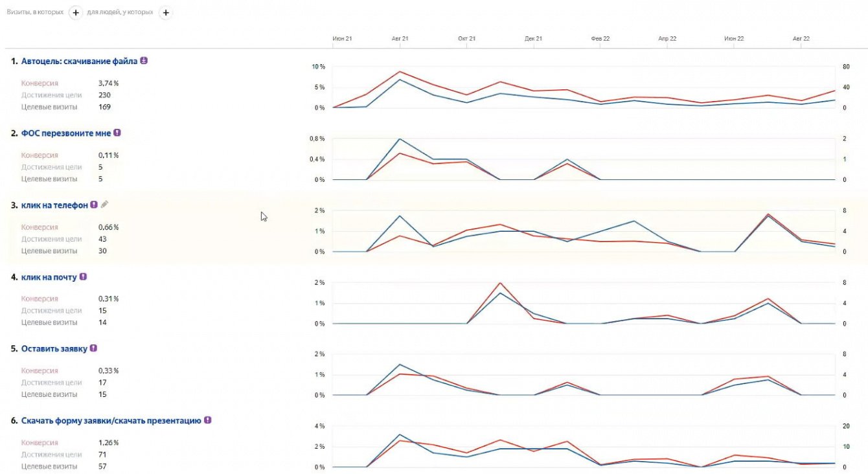This screenshot has width=868, height=474.
Task: Open the «клик на телефон» goal link
Action: click(54, 205)
